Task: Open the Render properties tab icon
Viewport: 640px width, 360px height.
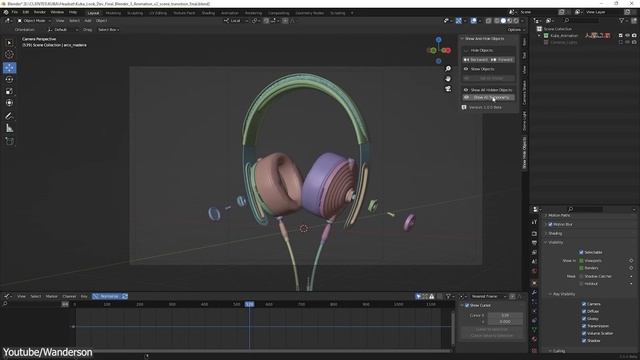Action: tap(534, 234)
